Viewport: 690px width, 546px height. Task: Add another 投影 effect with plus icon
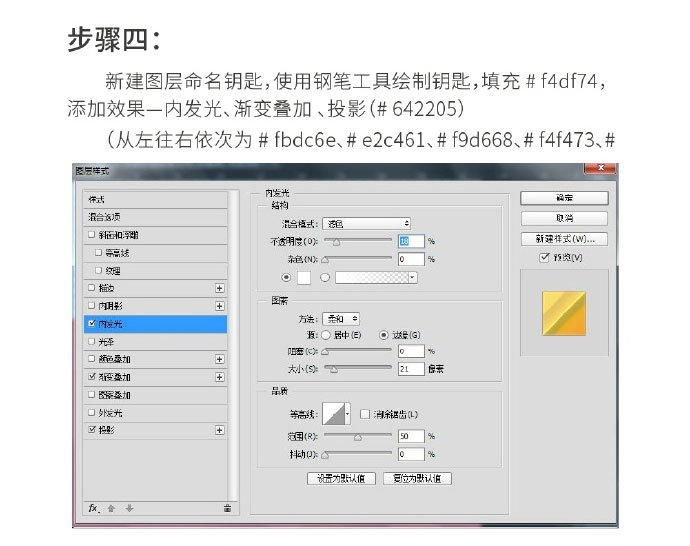click(x=220, y=430)
